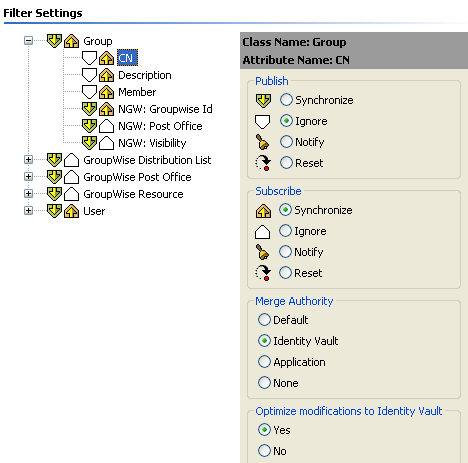Viewport: 468px width, 463px height.
Task: Open GroupWise Resource class item
Action: [x=133, y=194]
